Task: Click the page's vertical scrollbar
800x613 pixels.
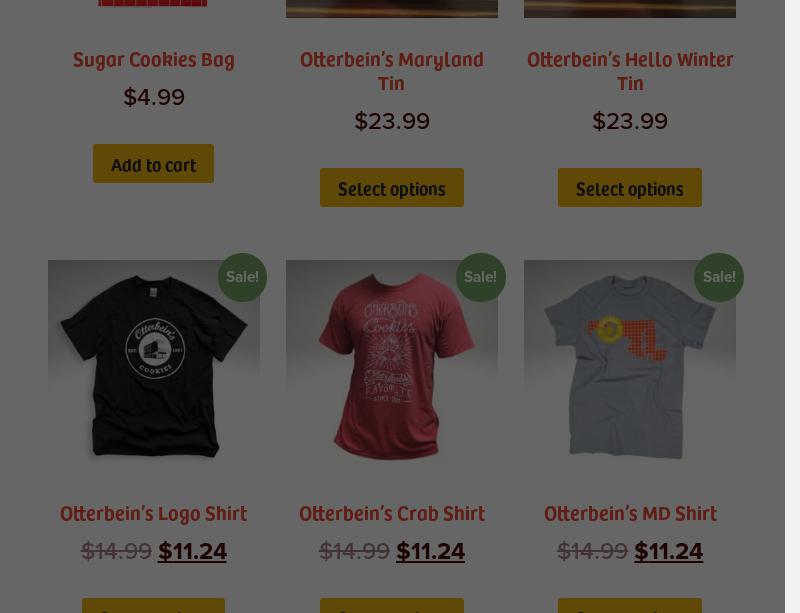Action: tap(792, 306)
